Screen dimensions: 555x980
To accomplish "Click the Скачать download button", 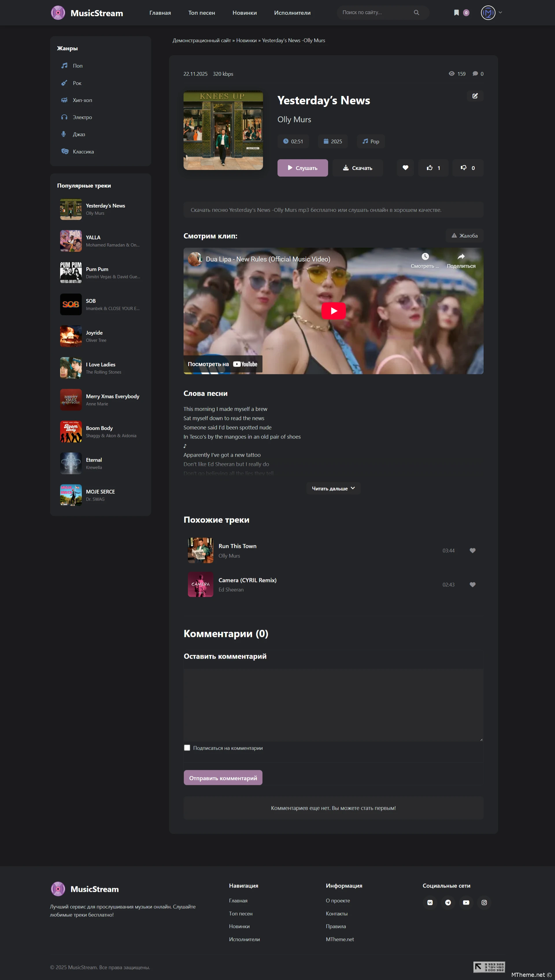I will point(357,168).
